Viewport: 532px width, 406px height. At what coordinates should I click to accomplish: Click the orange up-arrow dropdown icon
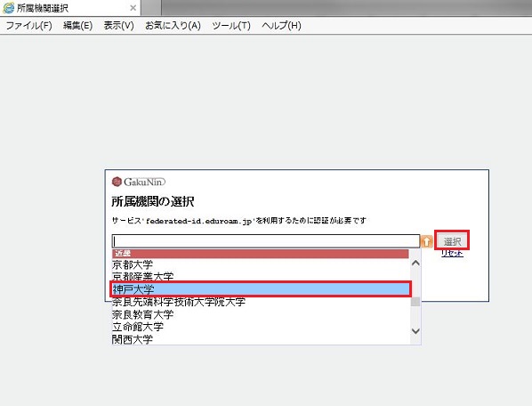click(x=426, y=241)
